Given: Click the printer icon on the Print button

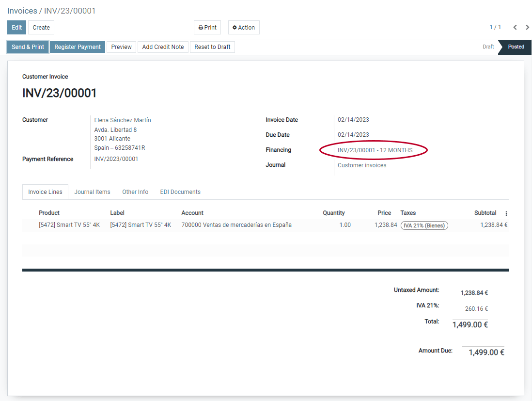Looking at the screenshot, I should pos(200,27).
